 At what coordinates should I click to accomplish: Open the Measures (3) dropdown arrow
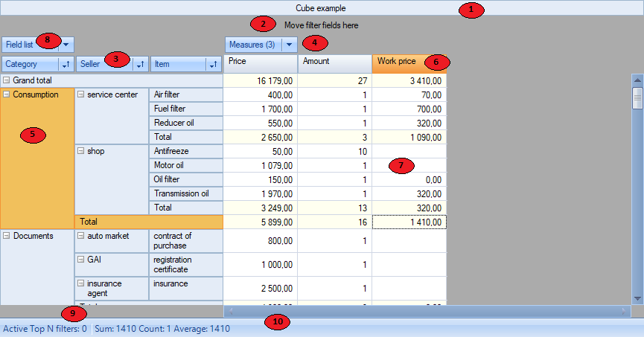(x=290, y=45)
